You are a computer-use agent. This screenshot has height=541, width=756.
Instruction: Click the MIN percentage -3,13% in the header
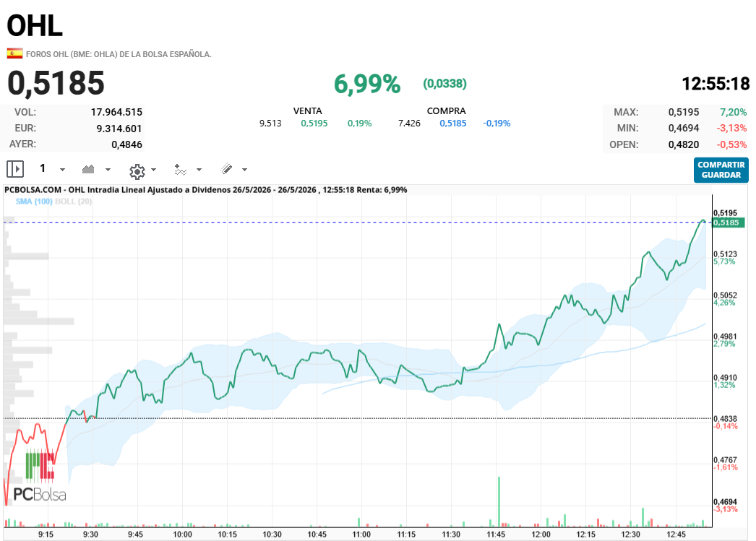pyautogui.click(x=731, y=128)
